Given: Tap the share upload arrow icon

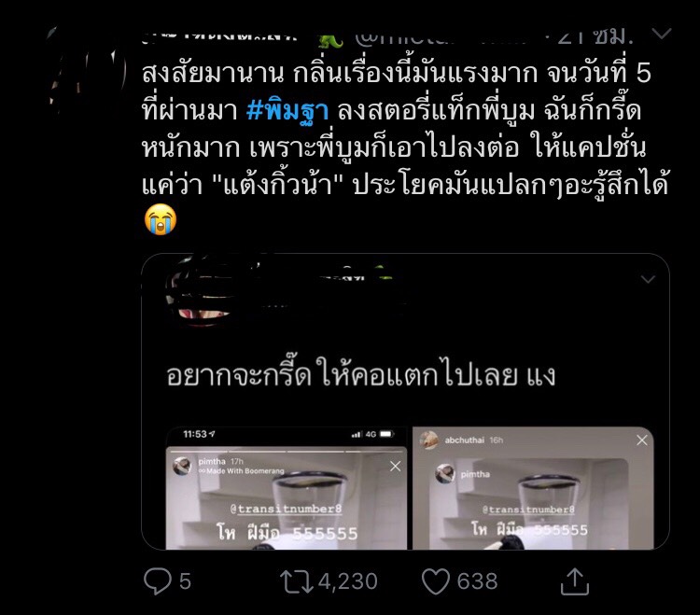Looking at the screenshot, I should coord(575,581).
